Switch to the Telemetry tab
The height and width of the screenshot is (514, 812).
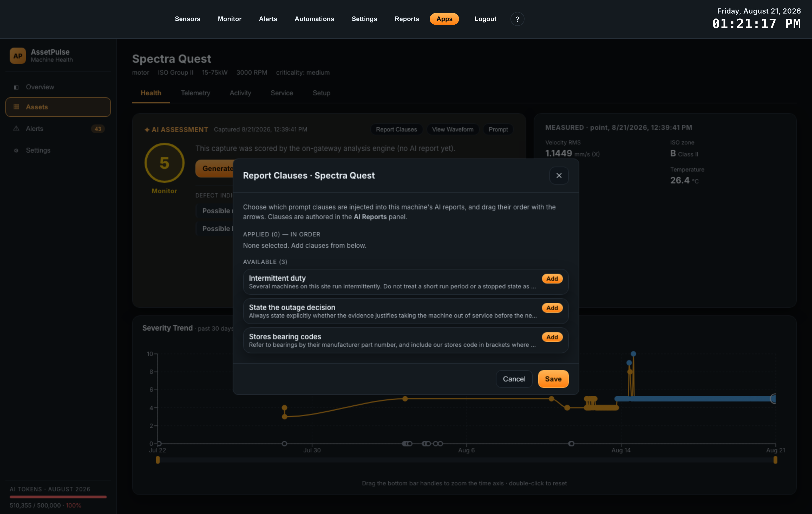[x=196, y=93]
